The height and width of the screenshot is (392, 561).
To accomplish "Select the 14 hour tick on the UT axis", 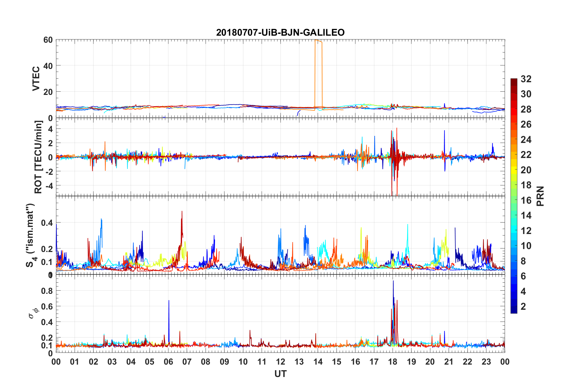I will tap(318, 362).
